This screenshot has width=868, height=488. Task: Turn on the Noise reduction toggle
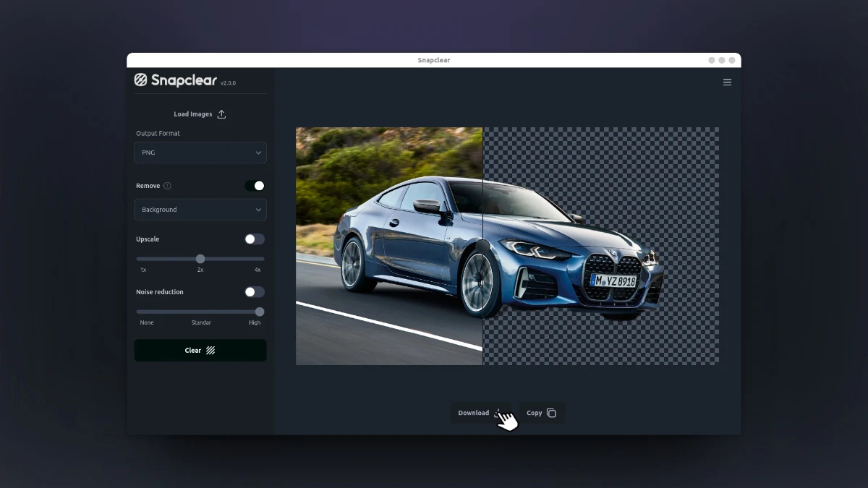coord(255,292)
